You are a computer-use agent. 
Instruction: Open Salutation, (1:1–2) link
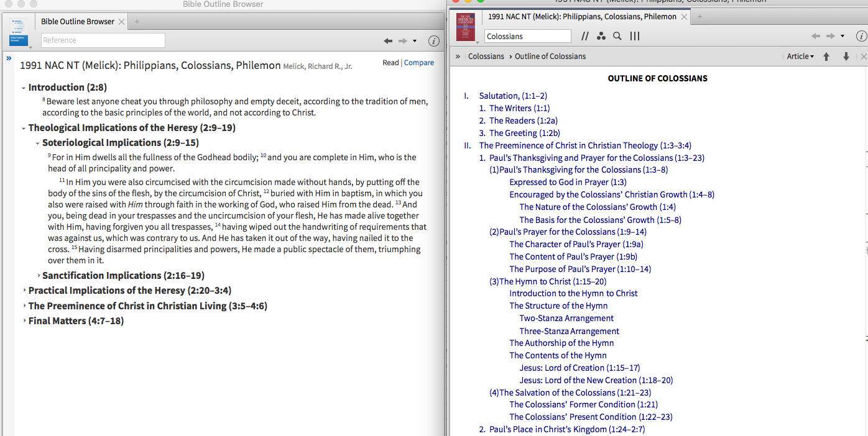click(x=513, y=96)
